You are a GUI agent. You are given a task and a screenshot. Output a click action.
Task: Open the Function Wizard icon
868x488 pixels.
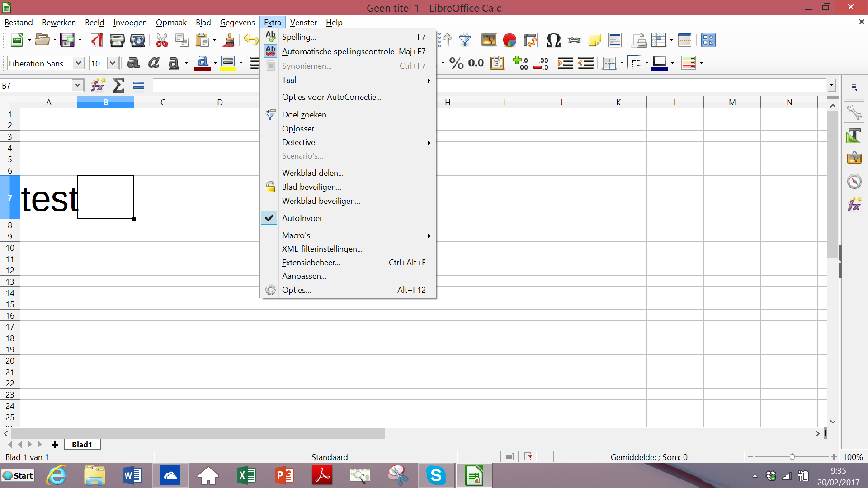point(98,85)
